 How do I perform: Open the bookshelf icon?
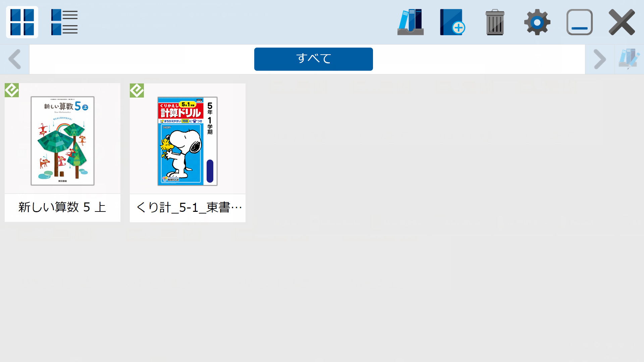(411, 22)
